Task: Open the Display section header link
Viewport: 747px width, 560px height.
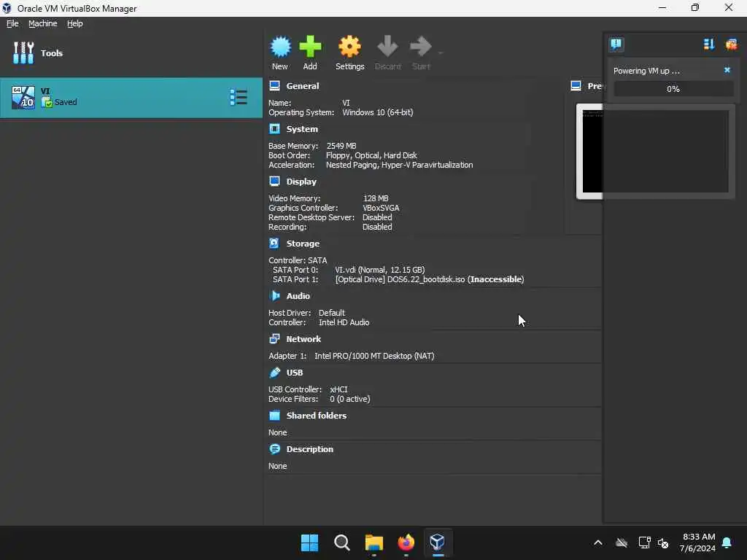Action: coord(301,182)
